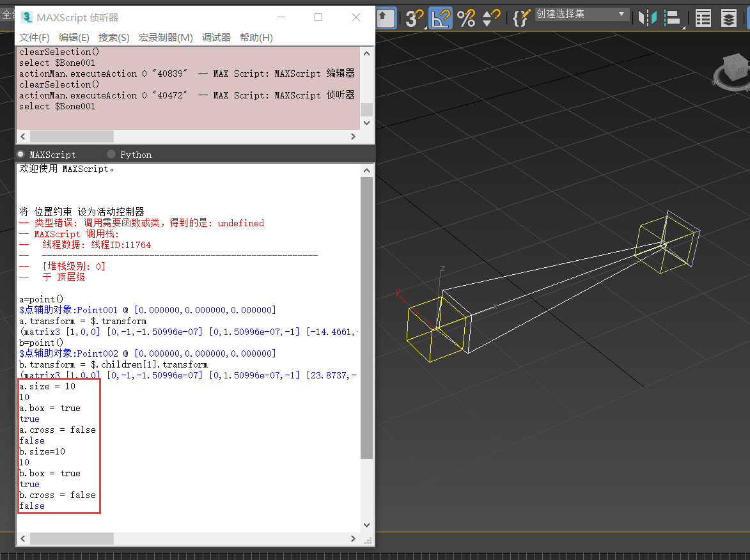Toggle the Scene Explorer icon
This screenshot has height=560, width=750.
[x=703, y=18]
